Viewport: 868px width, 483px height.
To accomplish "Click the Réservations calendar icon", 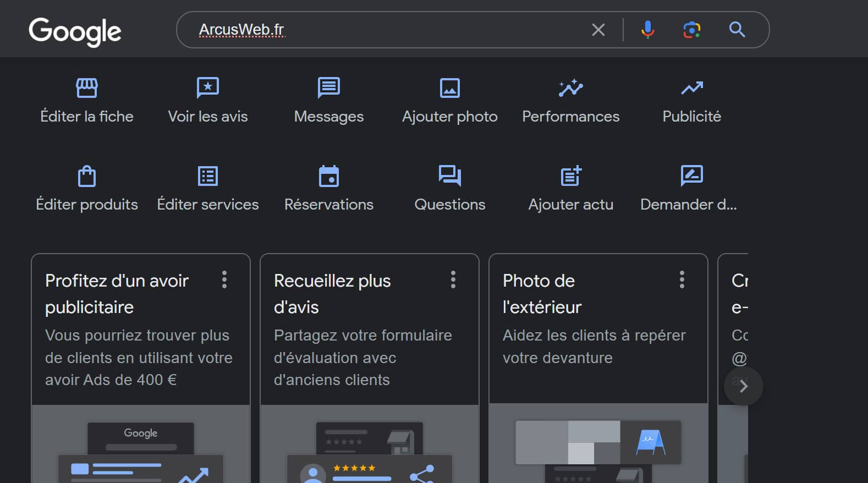I will click(329, 176).
